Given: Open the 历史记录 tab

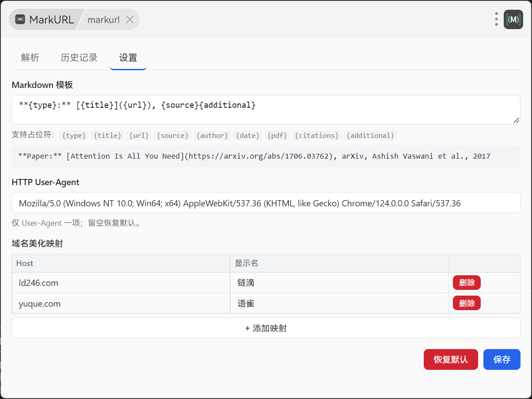Looking at the screenshot, I should click(79, 57).
